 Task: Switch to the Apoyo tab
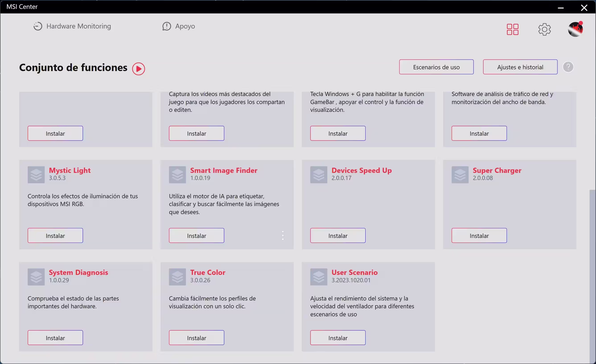pos(178,26)
